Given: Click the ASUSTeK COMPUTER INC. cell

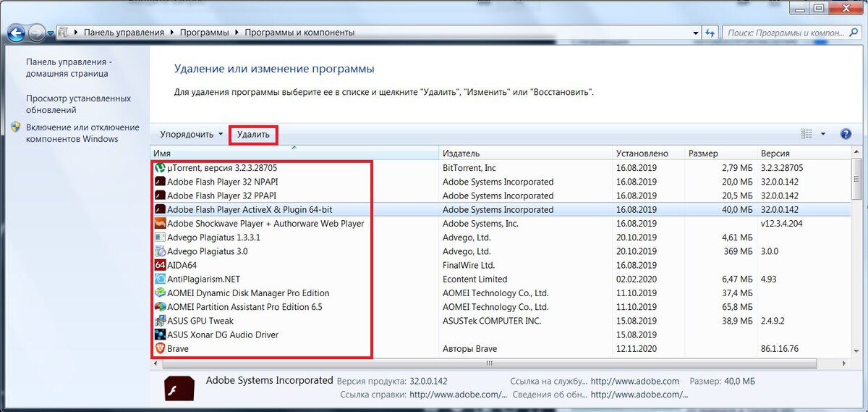Looking at the screenshot, I should click(492, 321).
